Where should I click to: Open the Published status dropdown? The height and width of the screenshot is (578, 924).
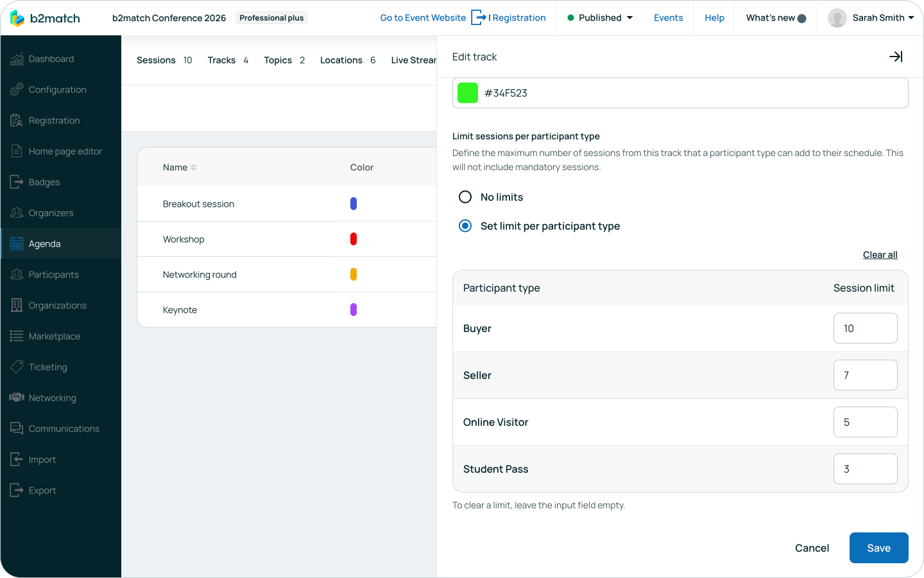pyautogui.click(x=601, y=18)
